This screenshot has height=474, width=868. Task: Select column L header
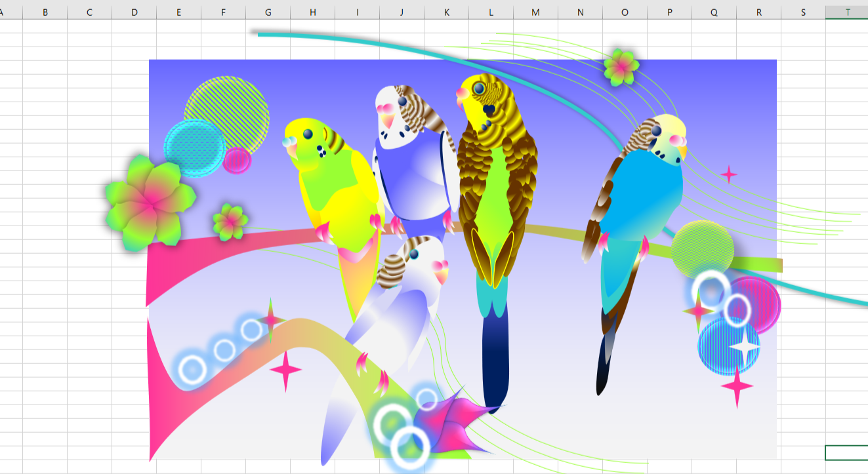(491, 12)
